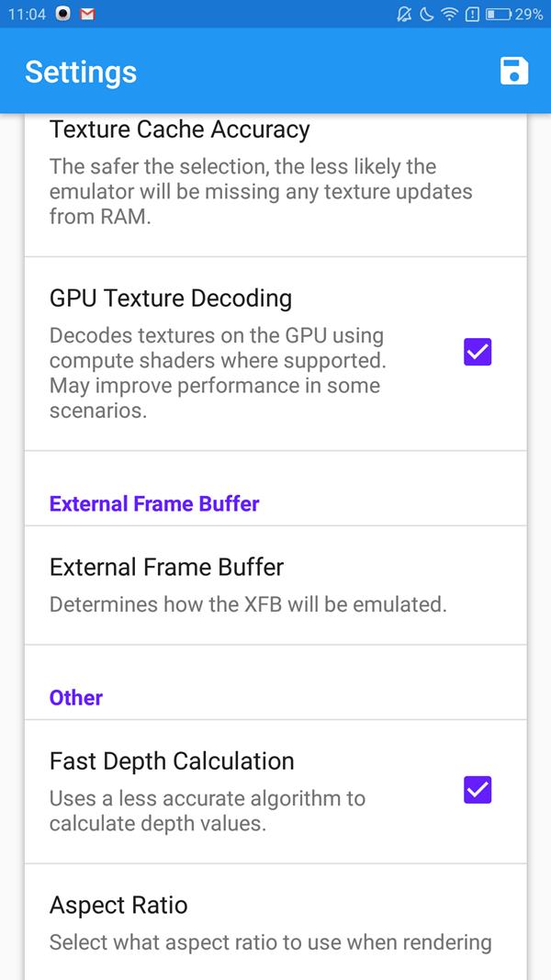Disable the Fast Depth Calculation checkbox
This screenshot has height=980, width=551.
point(478,790)
